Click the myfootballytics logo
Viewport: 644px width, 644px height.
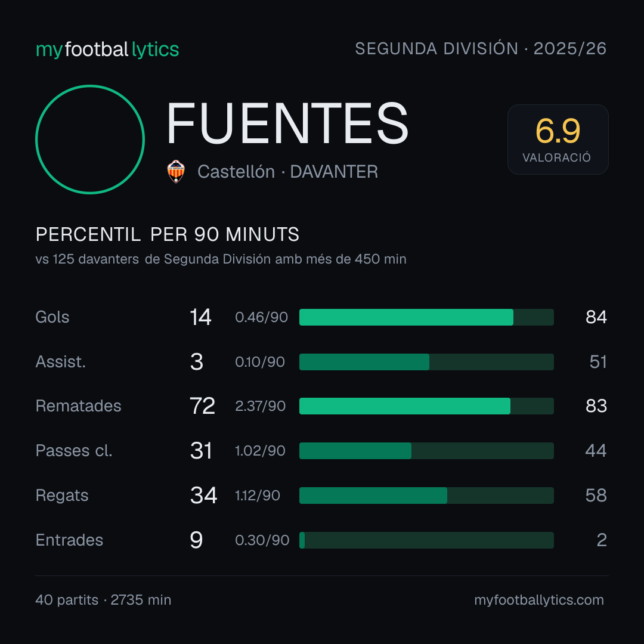107,49
